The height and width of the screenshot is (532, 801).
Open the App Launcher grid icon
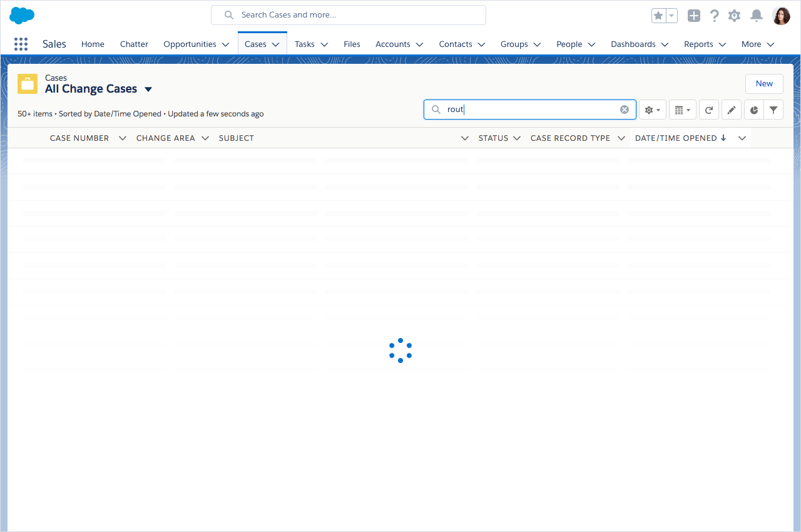pyautogui.click(x=21, y=44)
